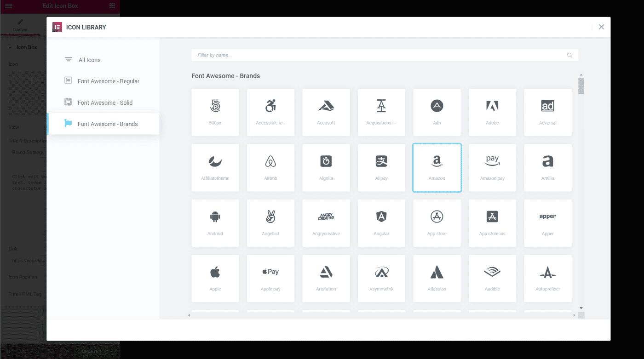The height and width of the screenshot is (359, 644).
Task: Select the Angellist icon
Action: point(270,223)
